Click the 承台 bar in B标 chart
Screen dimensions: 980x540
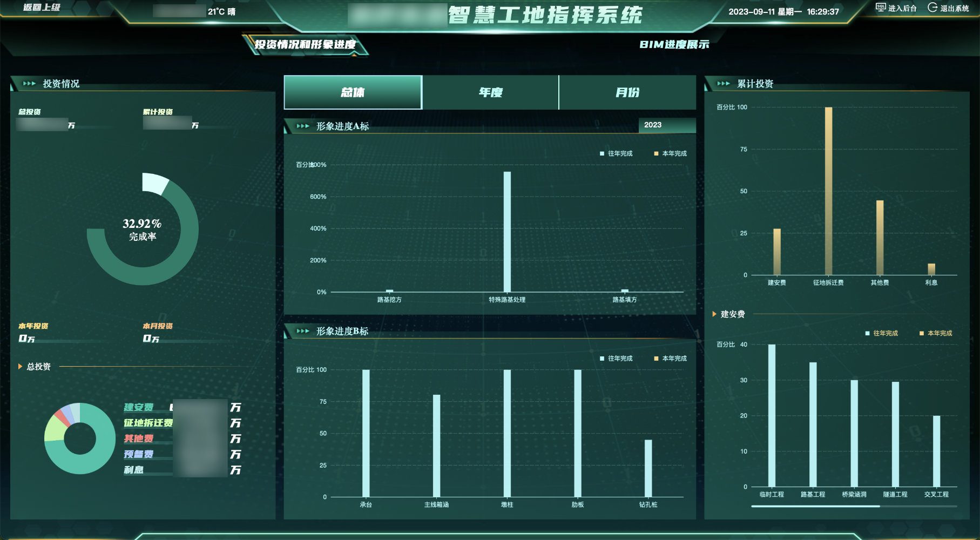pyautogui.click(x=366, y=433)
